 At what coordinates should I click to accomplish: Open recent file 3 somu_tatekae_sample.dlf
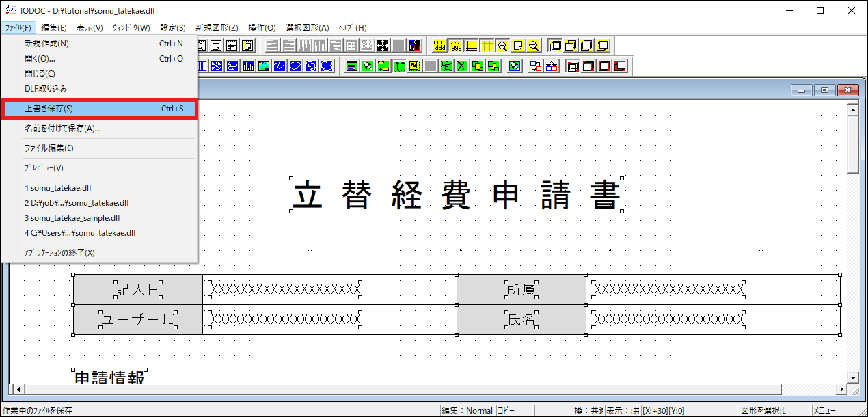coord(72,218)
